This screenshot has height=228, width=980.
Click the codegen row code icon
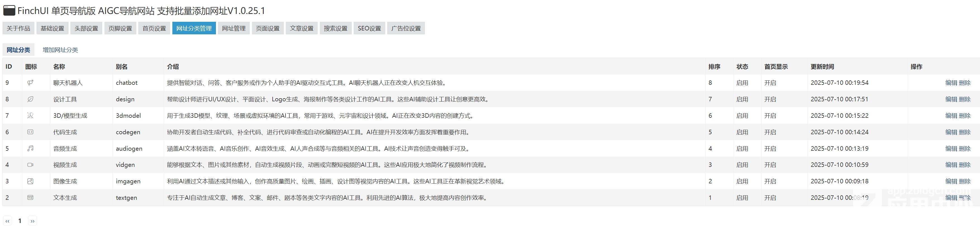click(30, 132)
